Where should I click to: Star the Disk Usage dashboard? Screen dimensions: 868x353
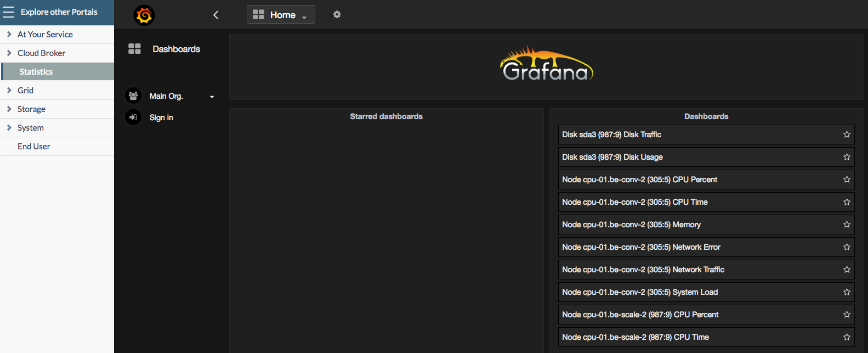tap(846, 157)
